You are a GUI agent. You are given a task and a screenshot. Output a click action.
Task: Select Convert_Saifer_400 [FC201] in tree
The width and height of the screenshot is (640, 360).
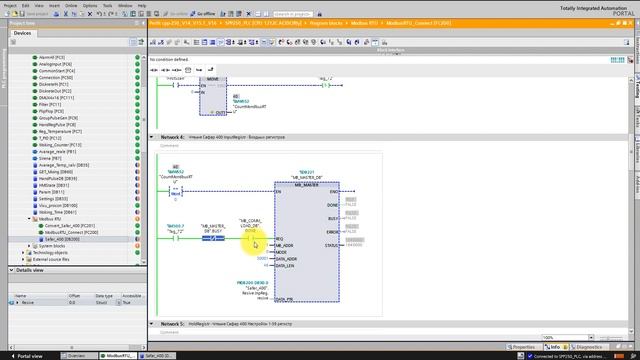(x=69, y=226)
